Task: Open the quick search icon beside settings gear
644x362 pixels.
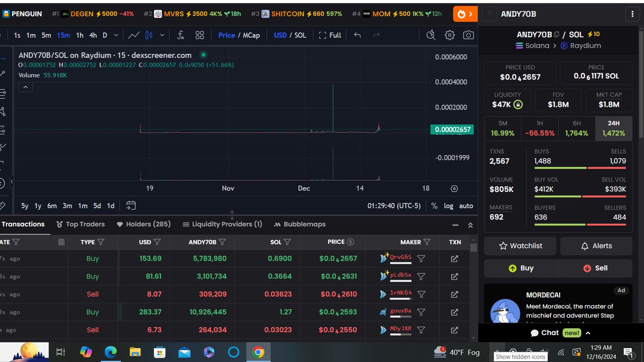Action: (431, 35)
